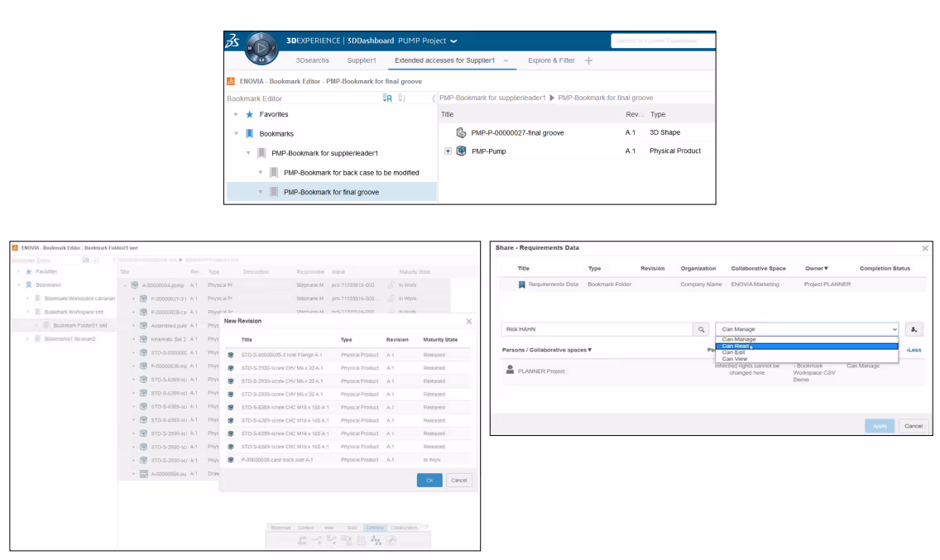Collapse PMP-Bookmark for back case node
940x560 pixels.
click(x=260, y=173)
